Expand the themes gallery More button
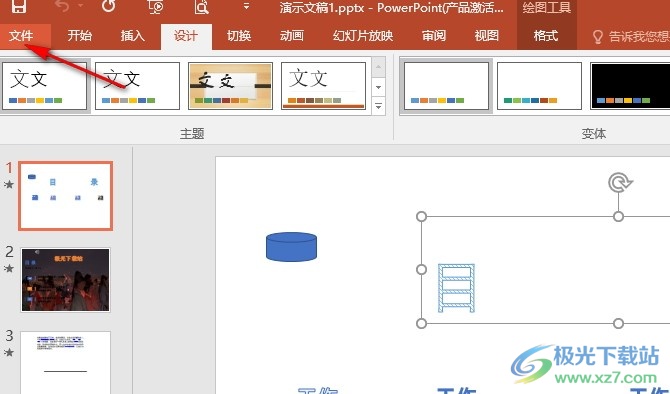Viewport: 670px width, 394px height. coord(379,106)
